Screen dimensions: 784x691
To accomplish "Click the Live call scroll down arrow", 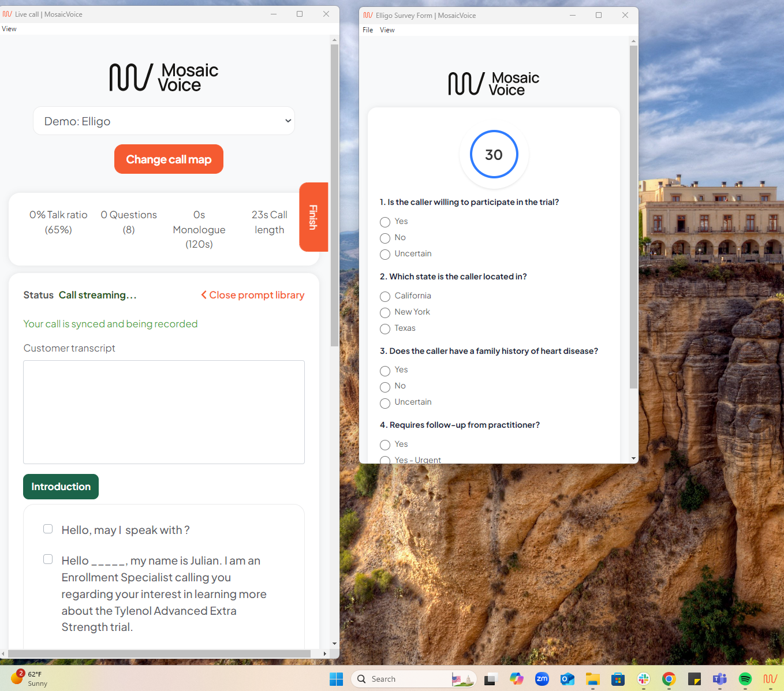I will [334, 644].
